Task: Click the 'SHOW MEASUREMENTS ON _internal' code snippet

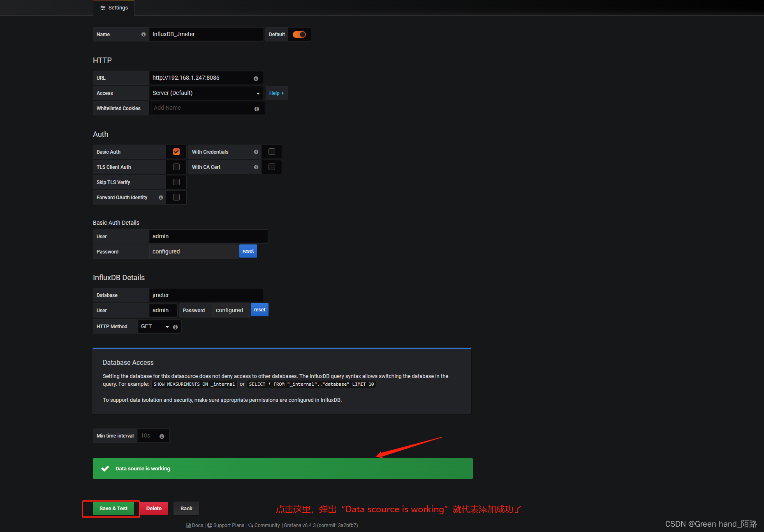Action: point(194,385)
